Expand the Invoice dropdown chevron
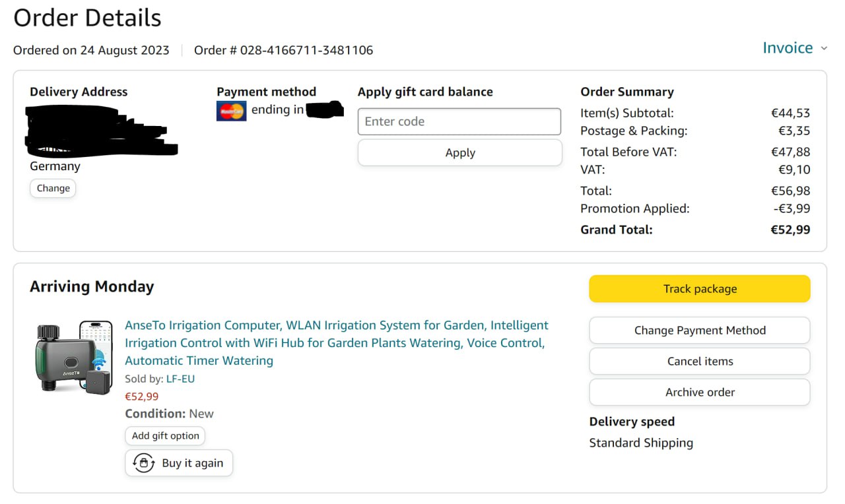This screenshot has height=504, width=845. 824,48
